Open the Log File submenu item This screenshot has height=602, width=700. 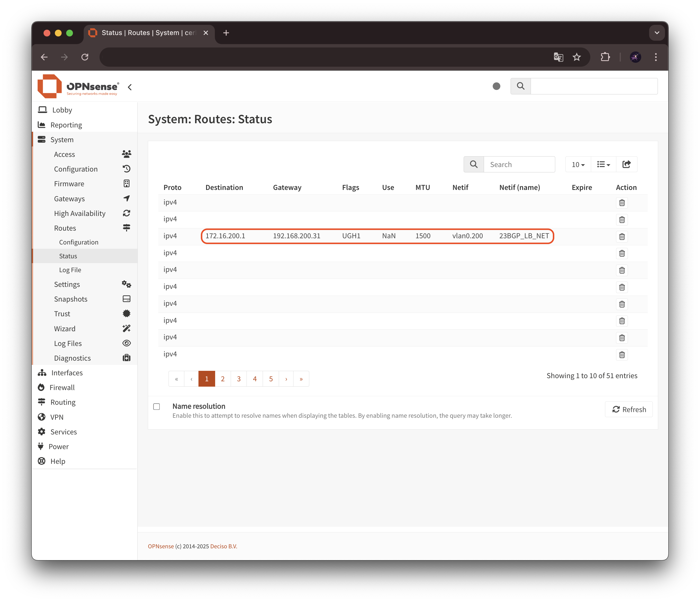click(70, 270)
